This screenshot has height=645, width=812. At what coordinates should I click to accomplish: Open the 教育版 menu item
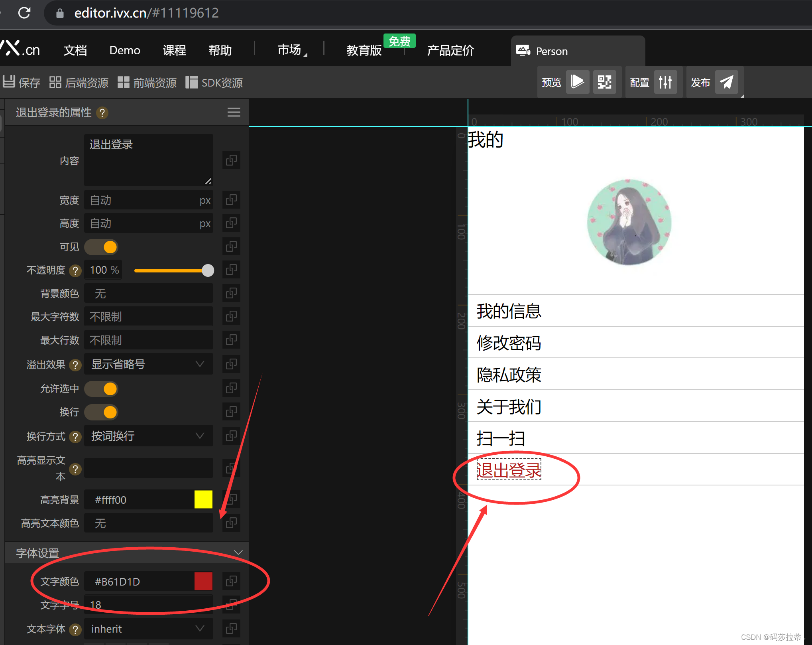point(364,50)
